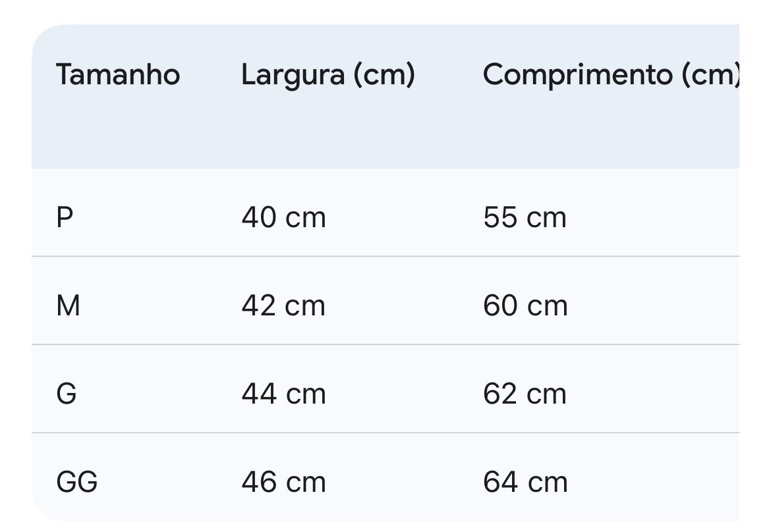
Task: Click blank space right of 60 cm
Action: (x=659, y=306)
